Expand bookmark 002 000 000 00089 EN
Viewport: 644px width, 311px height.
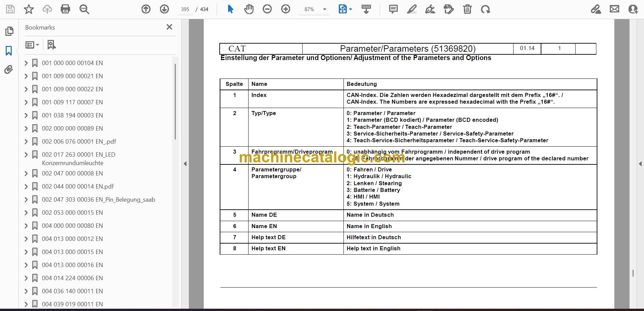[26, 128]
